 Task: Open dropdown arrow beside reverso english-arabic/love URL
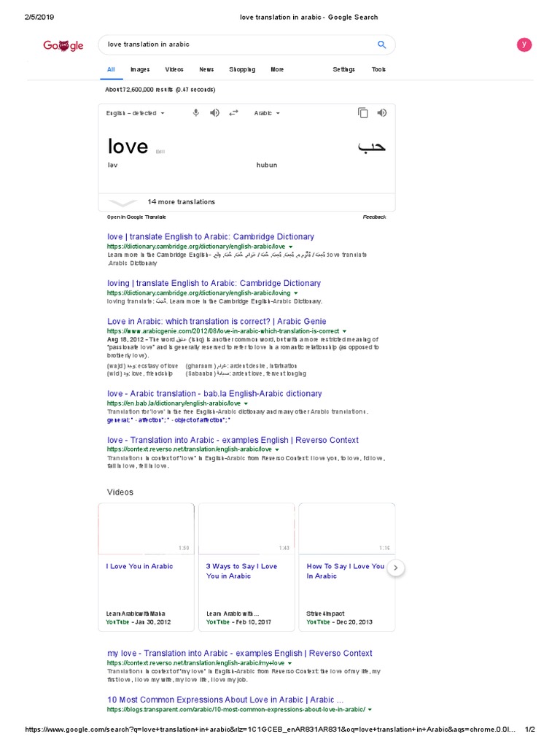tap(276, 449)
